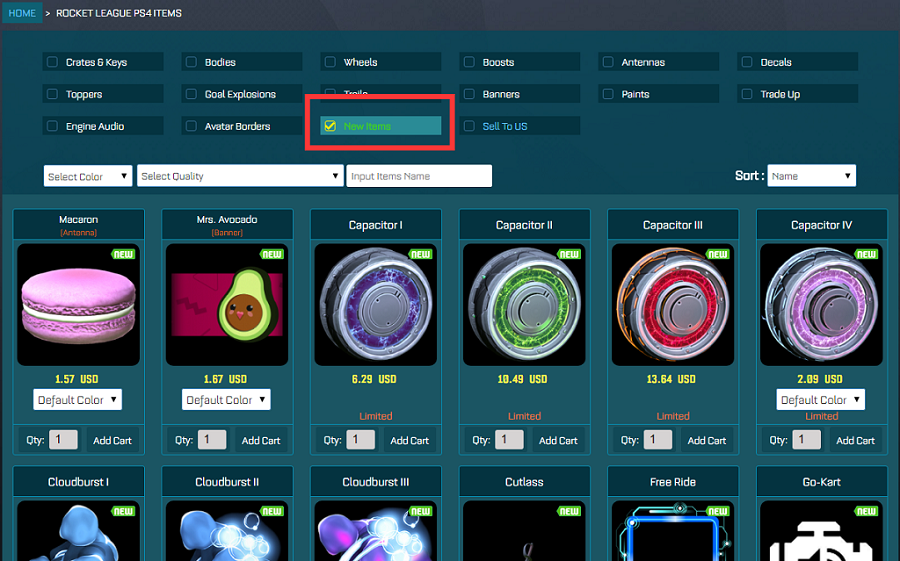Click the 10.49 USD price
Screen dimensions: 900x561
coord(522,379)
